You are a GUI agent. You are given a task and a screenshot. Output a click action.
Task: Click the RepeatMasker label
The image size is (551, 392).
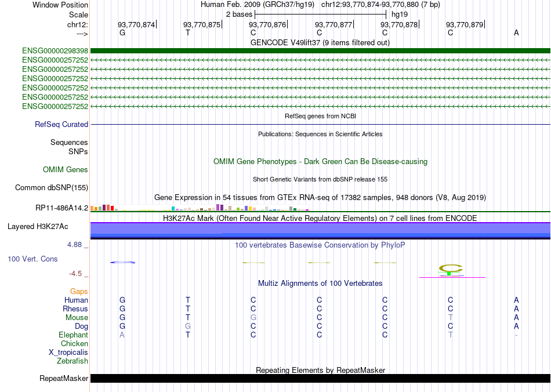(x=64, y=379)
